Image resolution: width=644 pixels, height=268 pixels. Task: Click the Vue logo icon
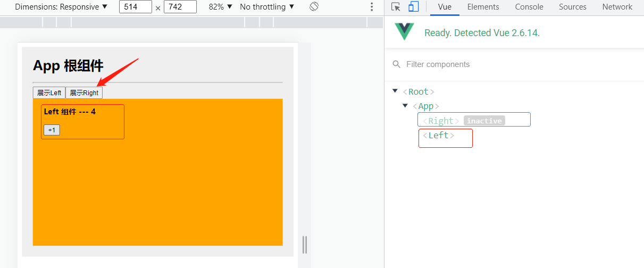(404, 32)
